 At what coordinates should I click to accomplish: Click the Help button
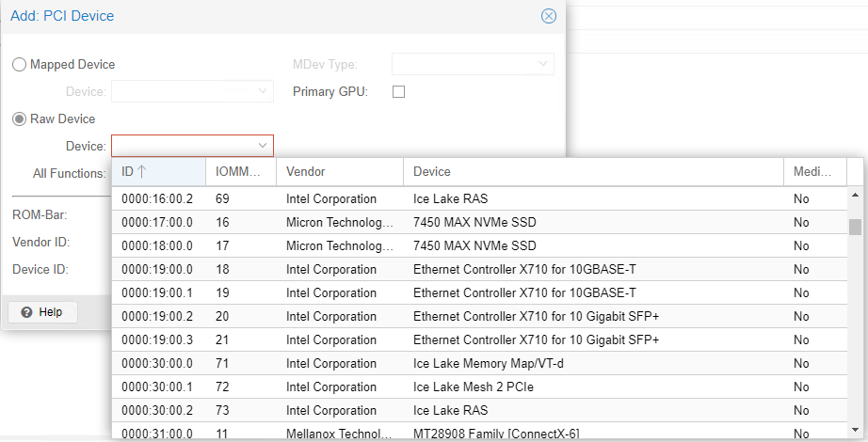[42, 312]
